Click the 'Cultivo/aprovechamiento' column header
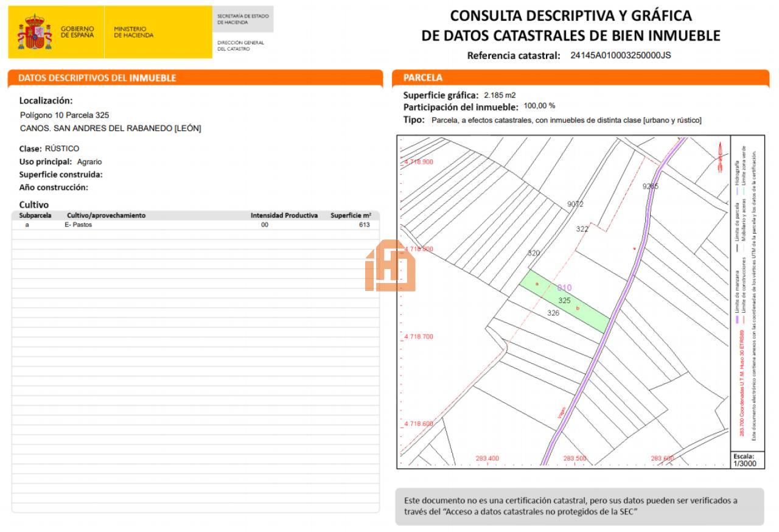 pos(106,215)
